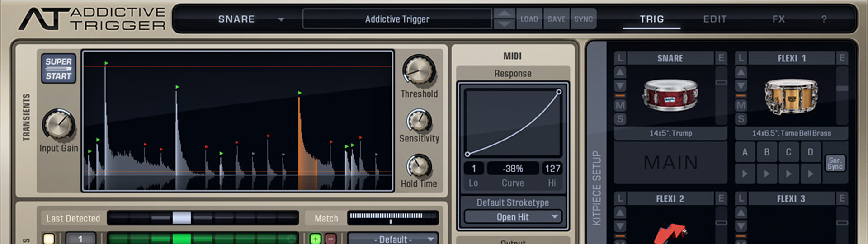Image resolution: width=868 pixels, height=244 pixels.
Task: Click the FLEXI 1 slot E edit button
Action: coord(842,58)
